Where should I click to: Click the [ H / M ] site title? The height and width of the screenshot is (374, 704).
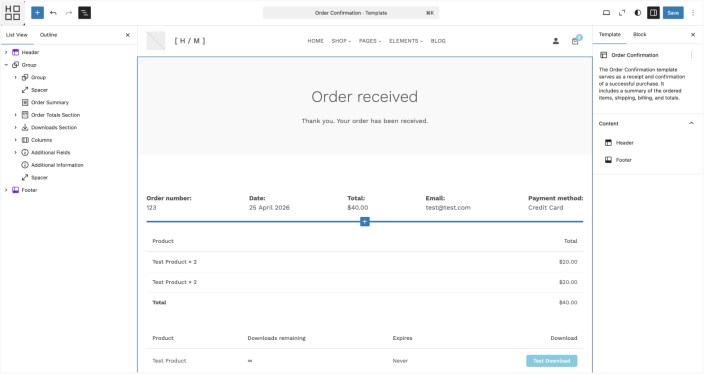[x=190, y=41]
